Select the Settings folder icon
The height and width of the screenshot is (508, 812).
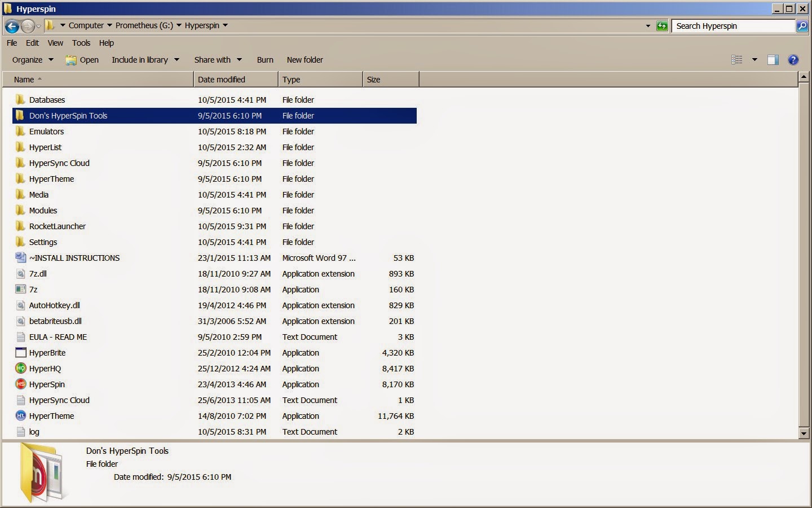(20, 242)
